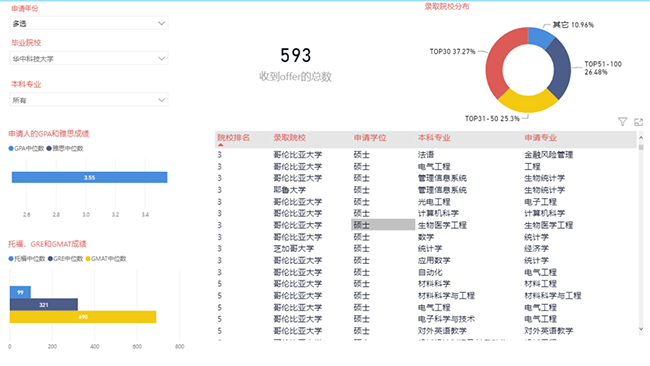Click the GMAT bar labeled 690
Image resolution: width=650 pixels, height=366 pixels.
pos(83,317)
